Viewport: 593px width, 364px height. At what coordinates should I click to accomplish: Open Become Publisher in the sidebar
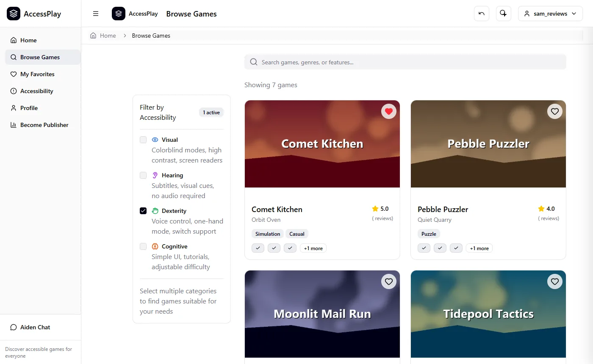[42, 125]
